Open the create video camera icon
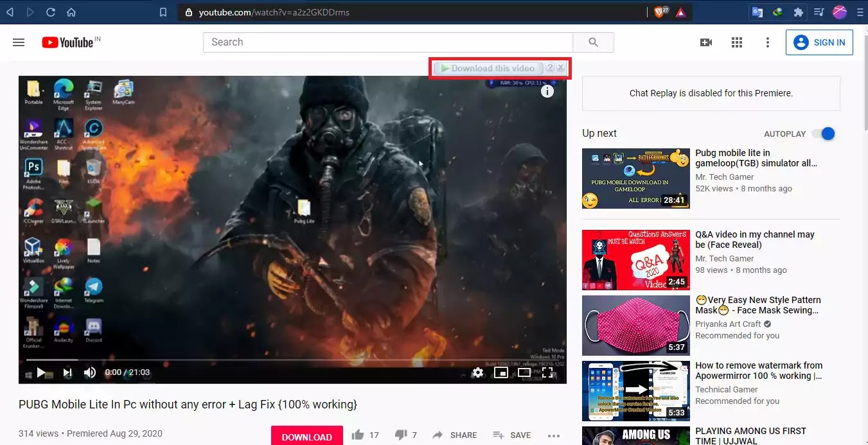The height and width of the screenshot is (445, 868). (x=706, y=42)
